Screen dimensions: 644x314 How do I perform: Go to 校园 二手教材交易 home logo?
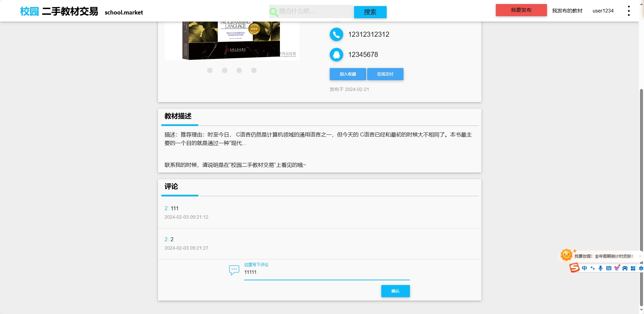pos(59,11)
